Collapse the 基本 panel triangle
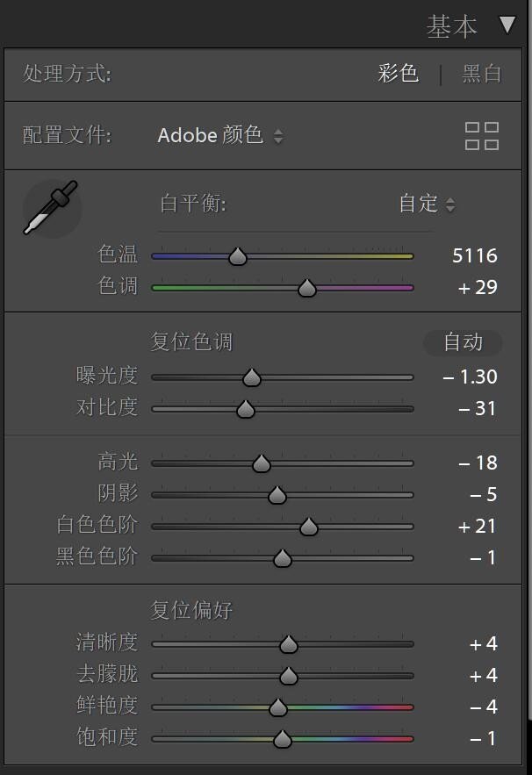Viewport: 532px width, 775px height. coord(507,25)
